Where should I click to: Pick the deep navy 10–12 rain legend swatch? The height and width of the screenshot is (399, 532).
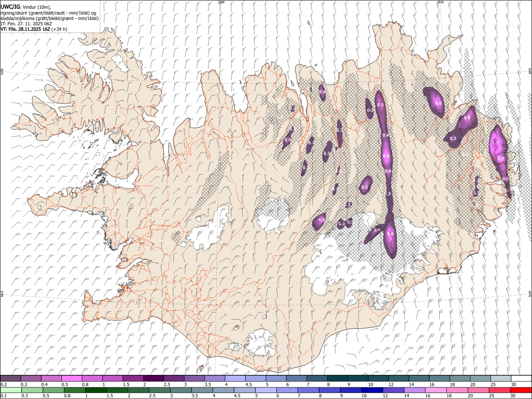372,390
